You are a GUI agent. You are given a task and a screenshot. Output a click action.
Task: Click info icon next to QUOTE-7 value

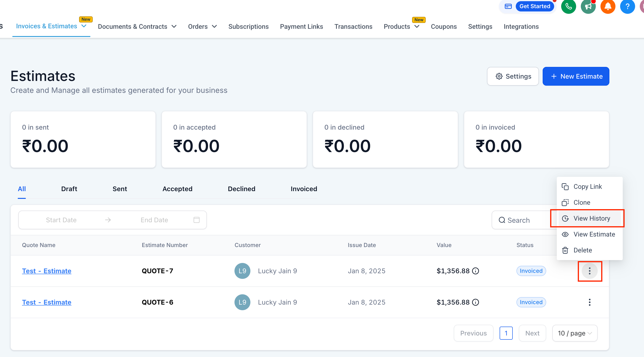(476, 271)
